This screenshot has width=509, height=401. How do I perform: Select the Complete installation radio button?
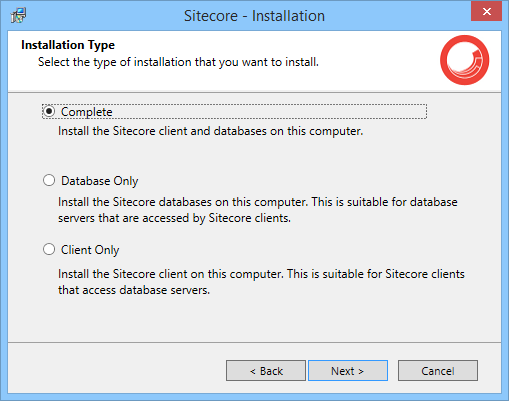[x=49, y=112]
